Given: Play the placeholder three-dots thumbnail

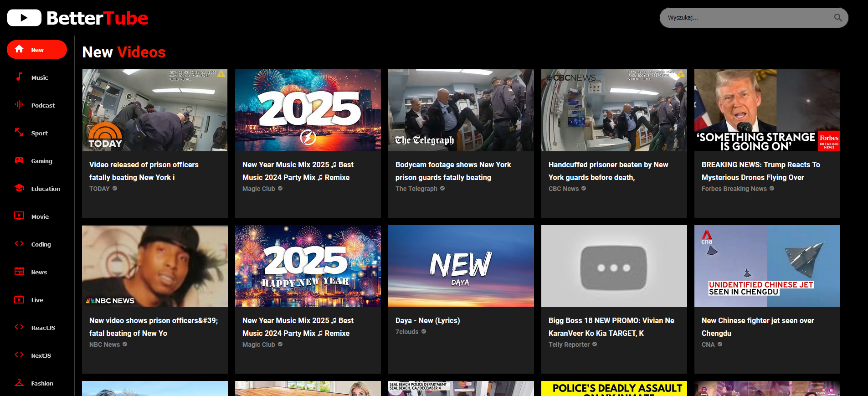Looking at the screenshot, I should 614,266.
